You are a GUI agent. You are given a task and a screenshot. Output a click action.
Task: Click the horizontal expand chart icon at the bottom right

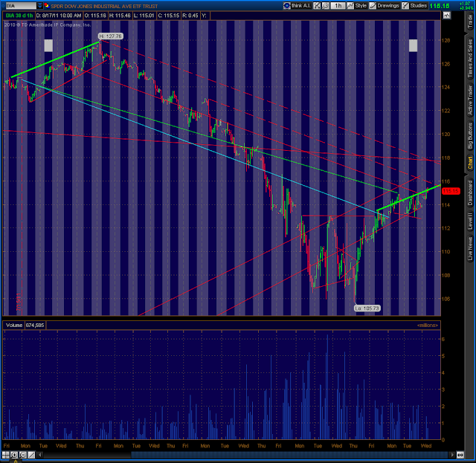460,455
